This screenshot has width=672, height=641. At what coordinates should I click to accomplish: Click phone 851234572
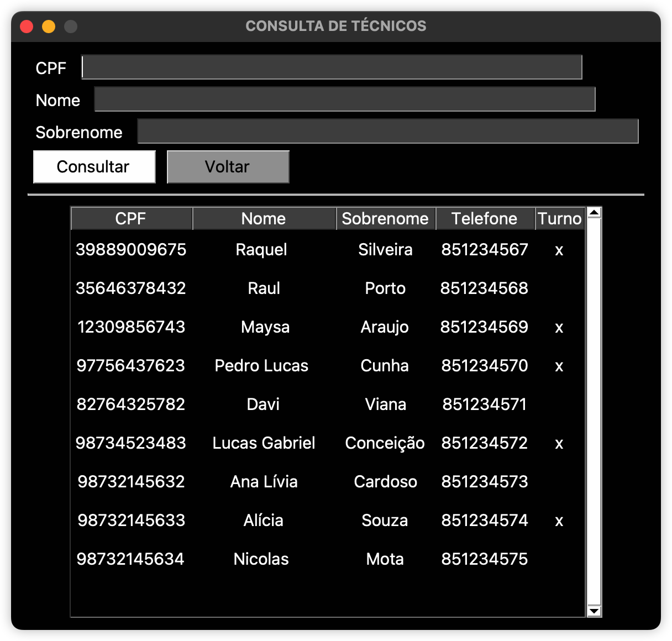coord(485,443)
